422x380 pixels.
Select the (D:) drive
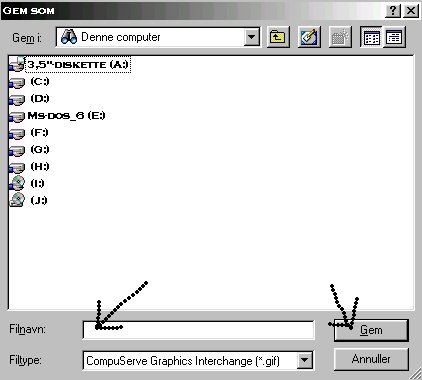pos(29,99)
